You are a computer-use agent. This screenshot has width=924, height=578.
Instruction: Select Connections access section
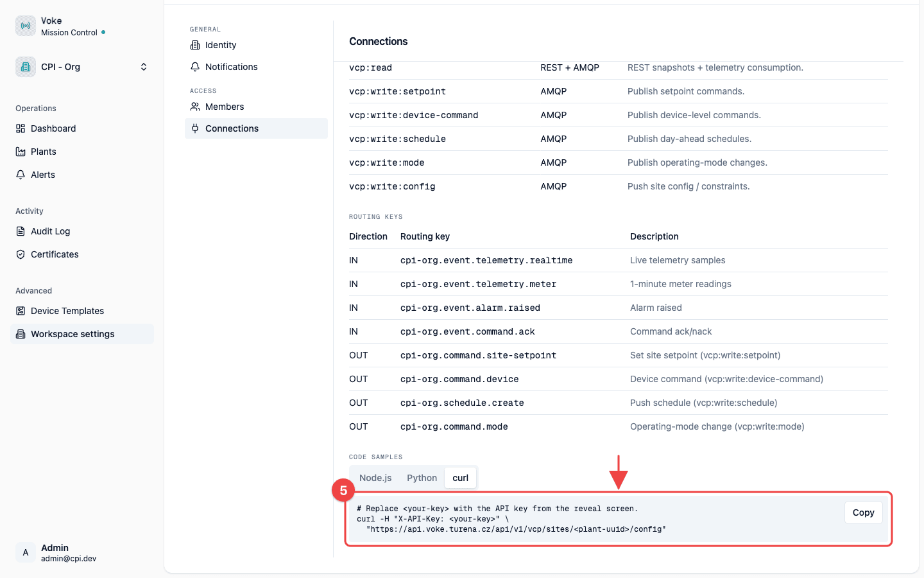[256, 128]
